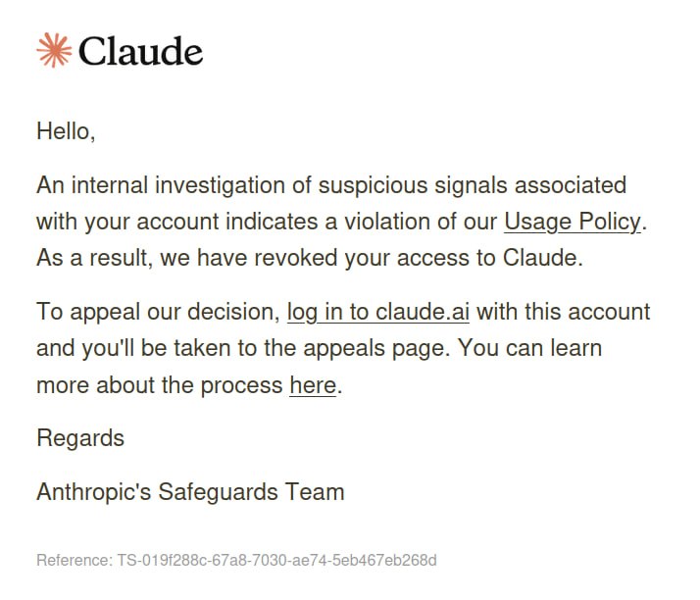This screenshot has height=600, width=700.
Task: Follow the log in to claude.ai link
Action: pyautogui.click(x=377, y=312)
